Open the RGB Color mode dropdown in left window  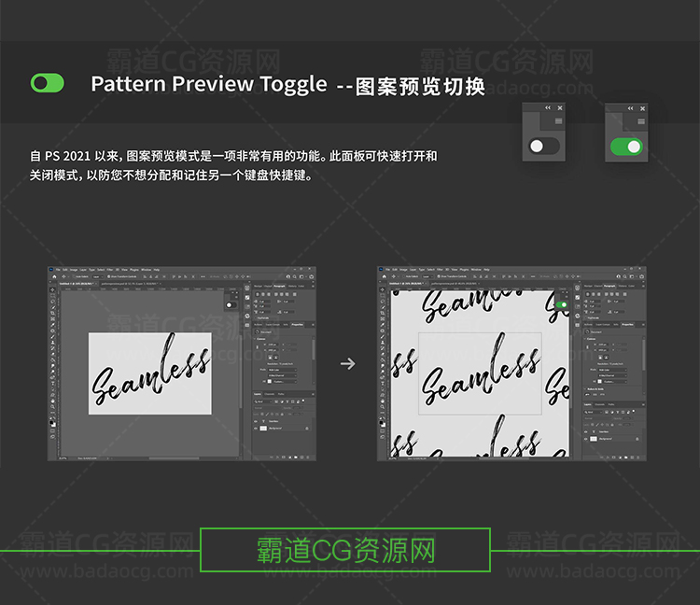284,370
